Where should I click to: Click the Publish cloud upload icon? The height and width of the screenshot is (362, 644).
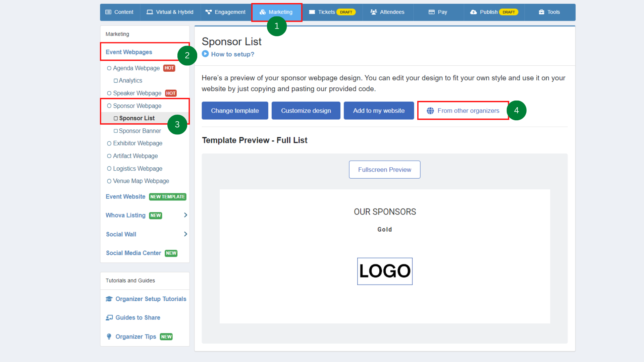click(473, 12)
